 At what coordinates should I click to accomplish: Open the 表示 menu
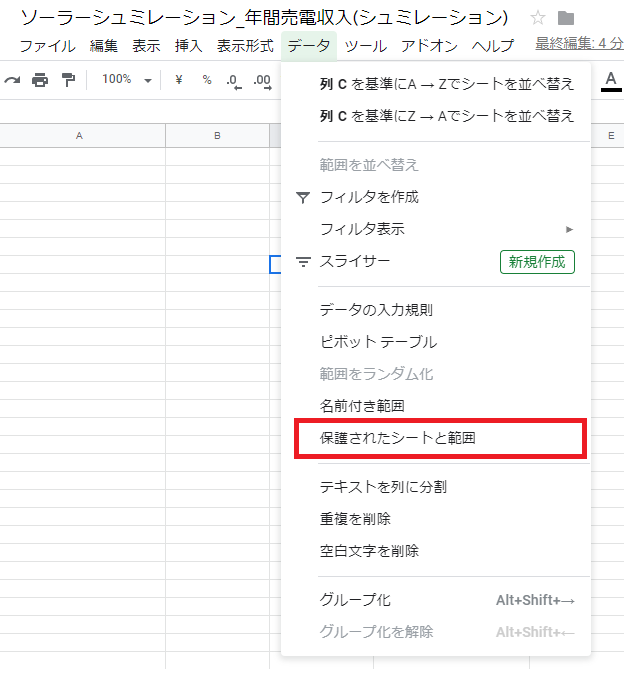146,46
